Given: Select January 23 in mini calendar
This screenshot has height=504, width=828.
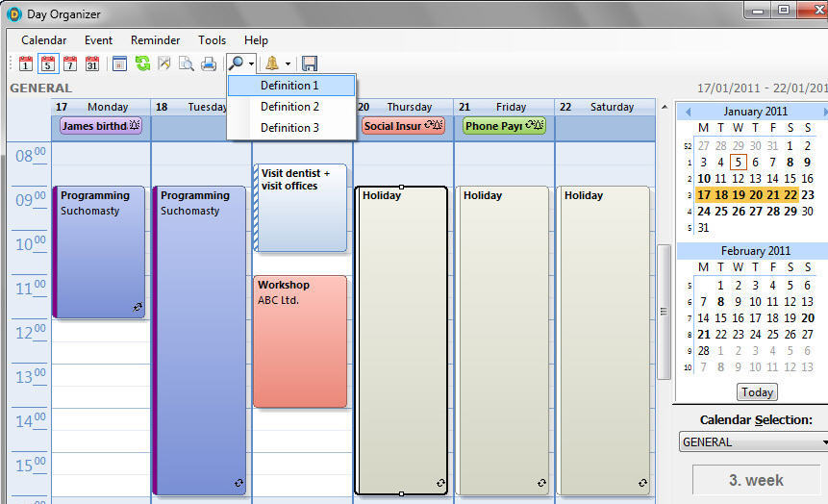Looking at the screenshot, I should [808, 195].
